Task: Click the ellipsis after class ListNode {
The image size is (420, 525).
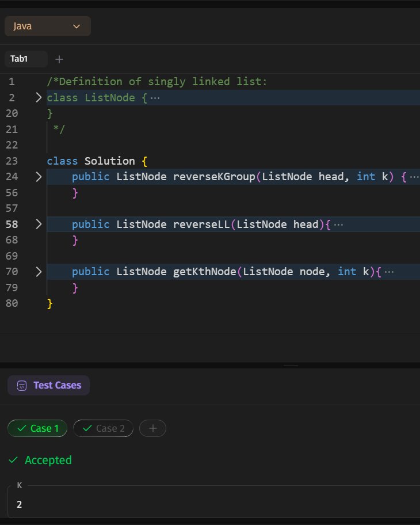Action: [x=155, y=98]
